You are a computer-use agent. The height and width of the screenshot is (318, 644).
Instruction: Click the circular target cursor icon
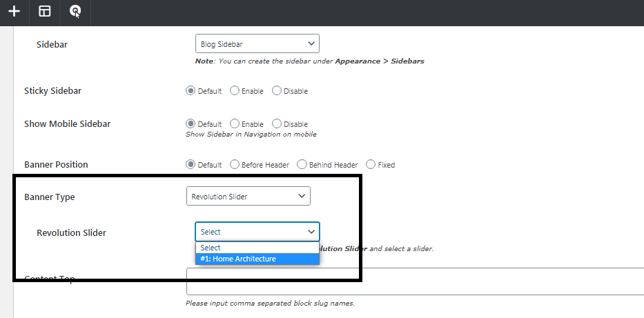pos(75,12)
